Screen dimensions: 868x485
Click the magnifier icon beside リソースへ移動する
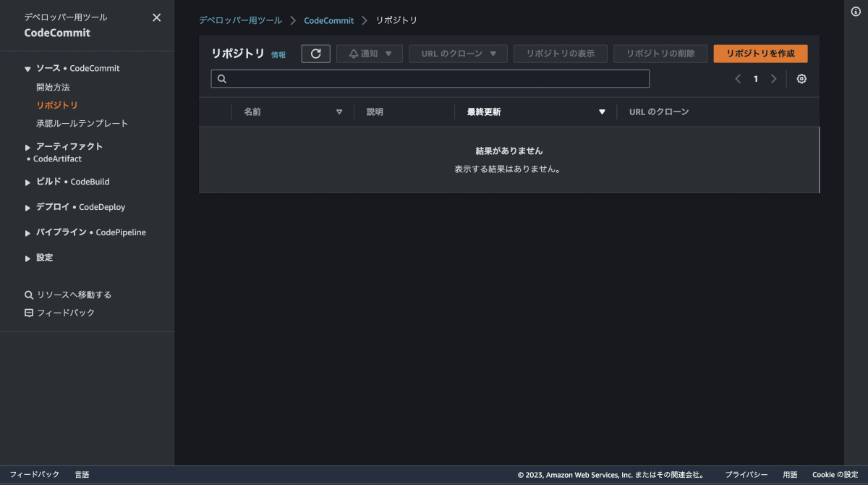pyautogui.click(x=29, y=295)
